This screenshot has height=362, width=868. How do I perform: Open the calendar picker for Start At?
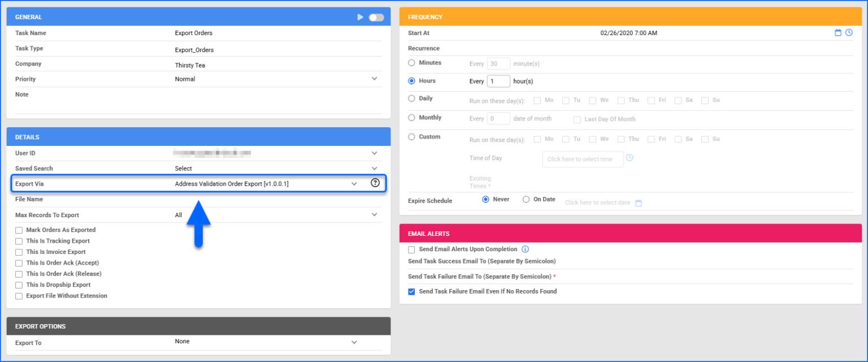click(837, 33)
